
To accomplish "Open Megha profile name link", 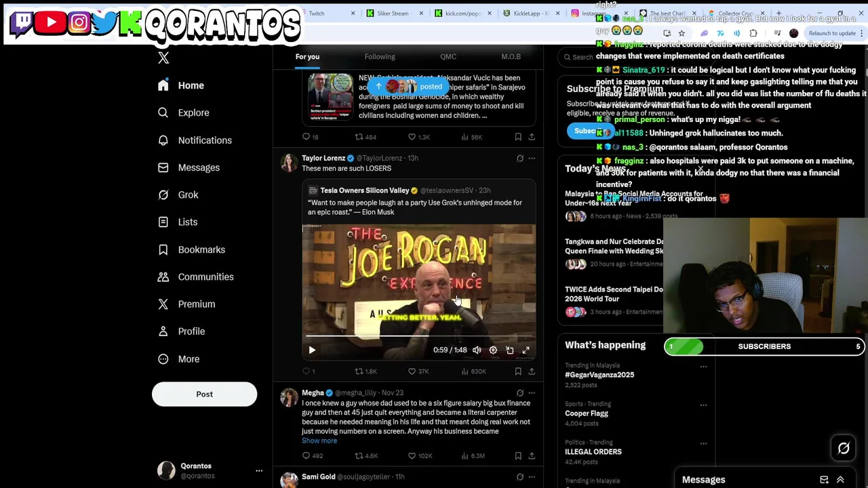I will click(313, 392).
